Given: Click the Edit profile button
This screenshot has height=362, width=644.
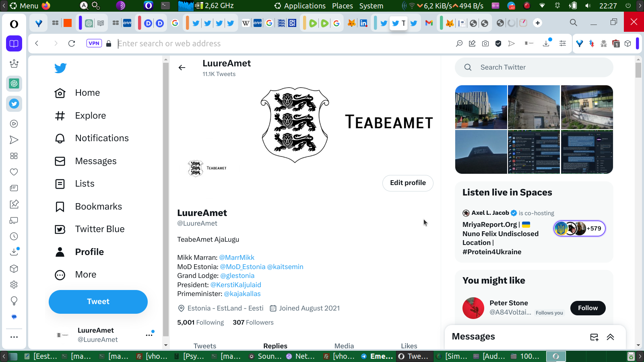Looking at the screenshot, I should pos(408,183).
